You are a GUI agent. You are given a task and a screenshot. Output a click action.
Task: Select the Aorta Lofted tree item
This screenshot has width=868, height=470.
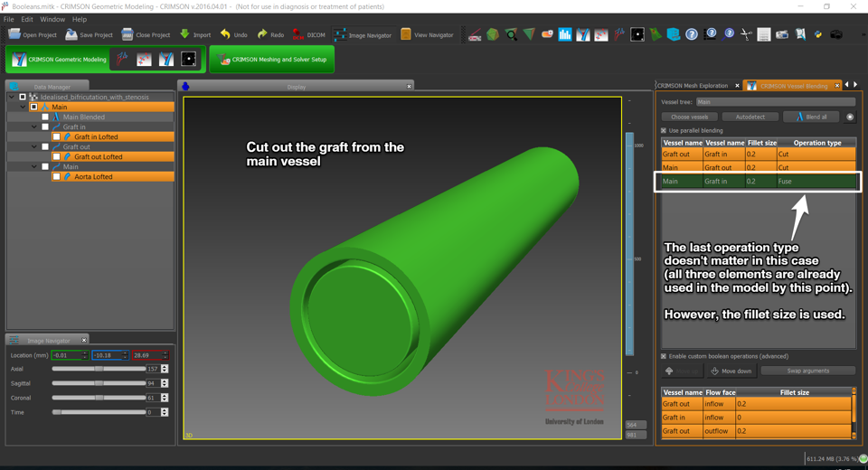[93, 177]
